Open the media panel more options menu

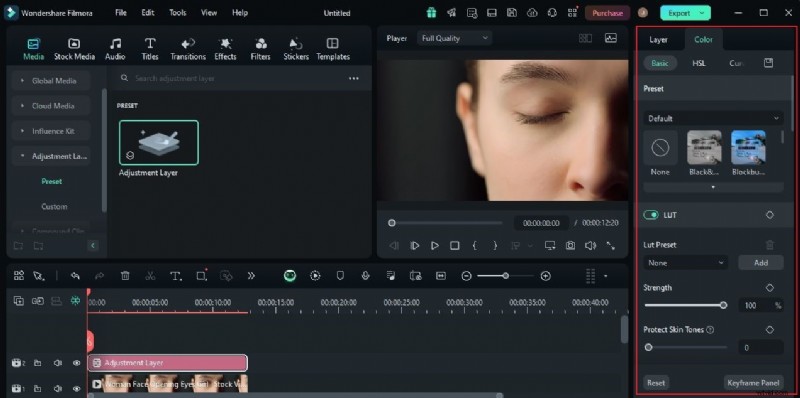pos(354,79)
